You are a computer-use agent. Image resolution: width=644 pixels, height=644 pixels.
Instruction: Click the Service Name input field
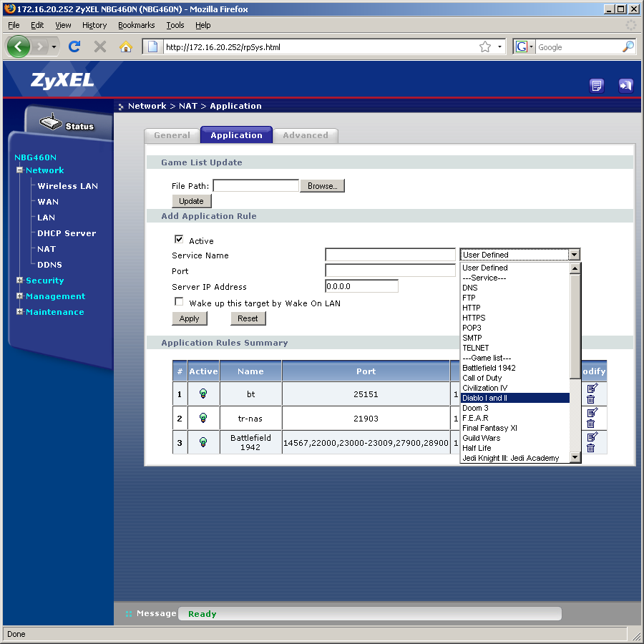click(x=390, y=255)
